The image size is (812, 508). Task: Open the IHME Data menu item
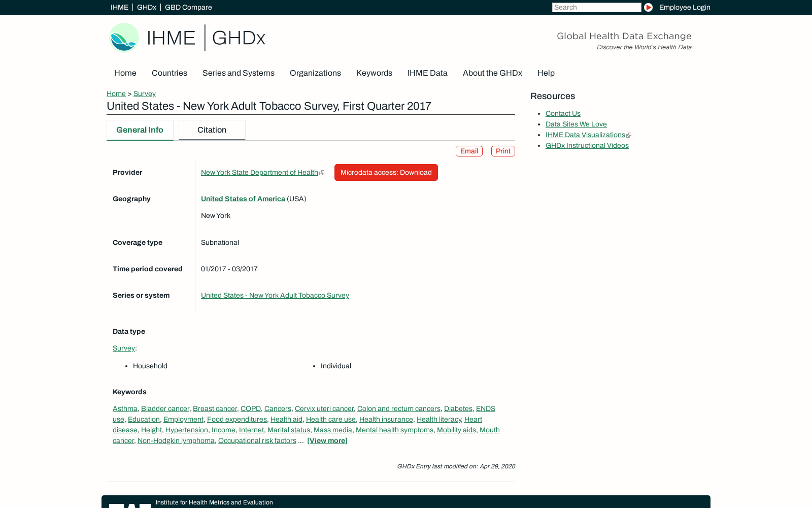pyautogui.click(x=427, y=73)
